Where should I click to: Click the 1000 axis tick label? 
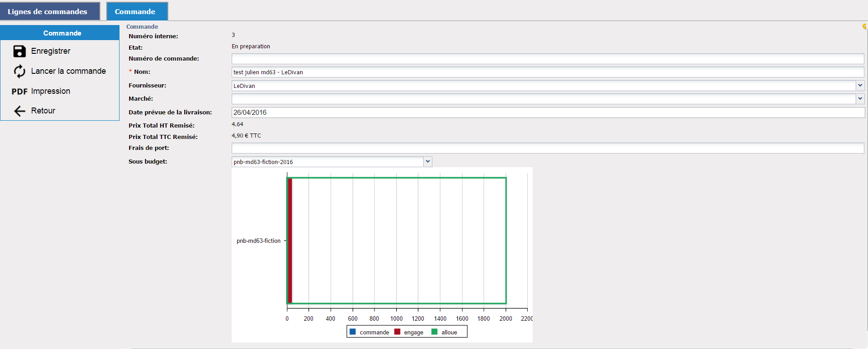pyautogui.click(x=396, y=318)
